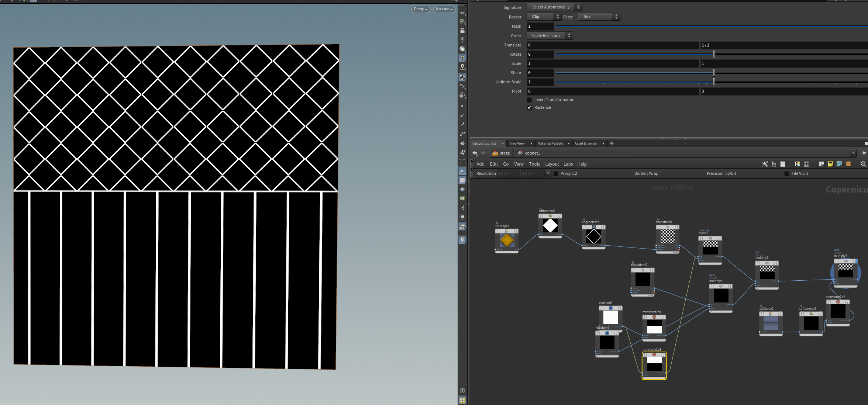Open the Tools menu

(x=534, y=164)
